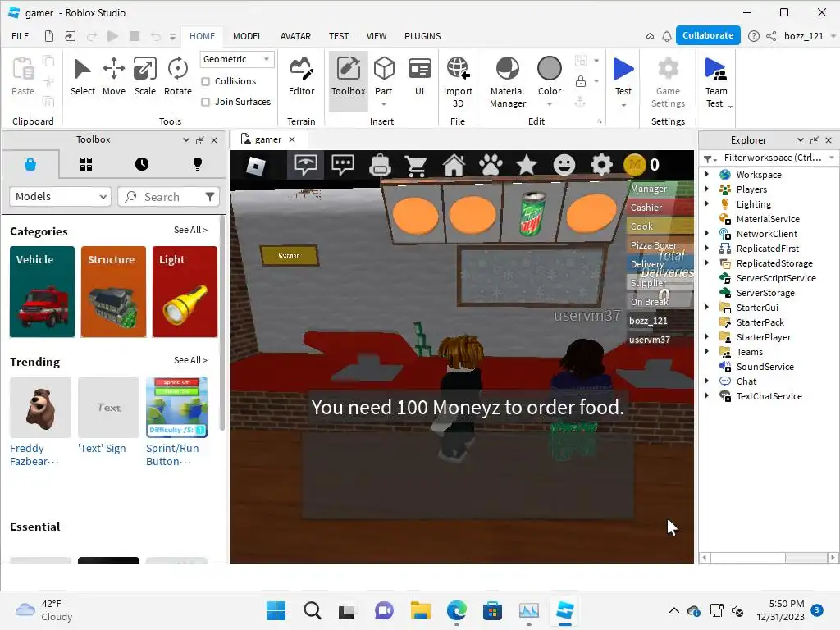Go to the VIEW ribbon tab
The height and width of the screenshot is (630, 840).
point(377,36)
